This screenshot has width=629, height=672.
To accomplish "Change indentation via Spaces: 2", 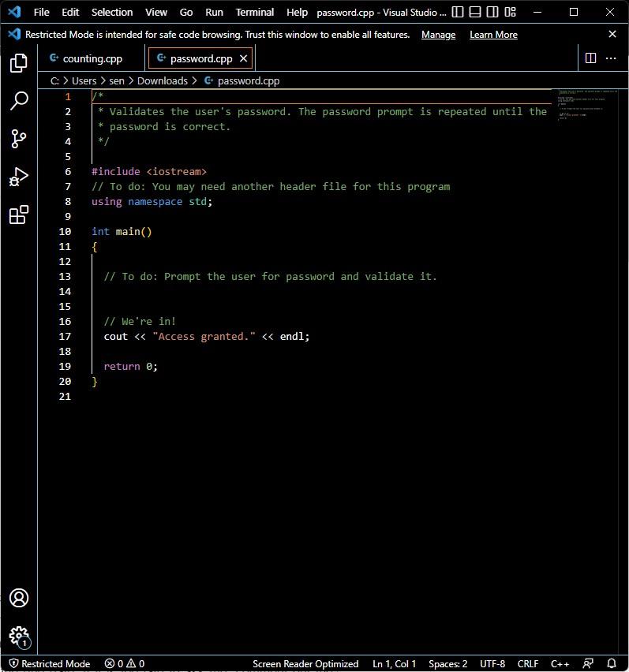I will coord(447,663).
